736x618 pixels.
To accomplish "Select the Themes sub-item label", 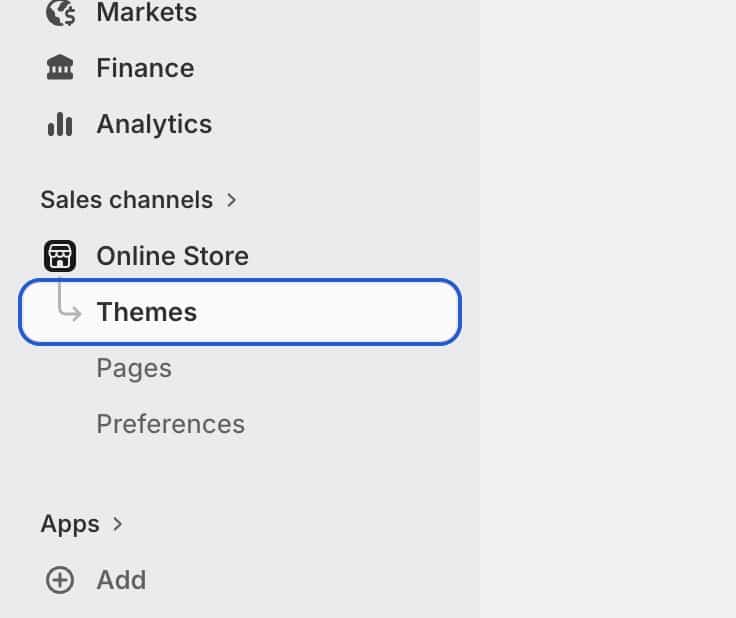I will point(147,312).
